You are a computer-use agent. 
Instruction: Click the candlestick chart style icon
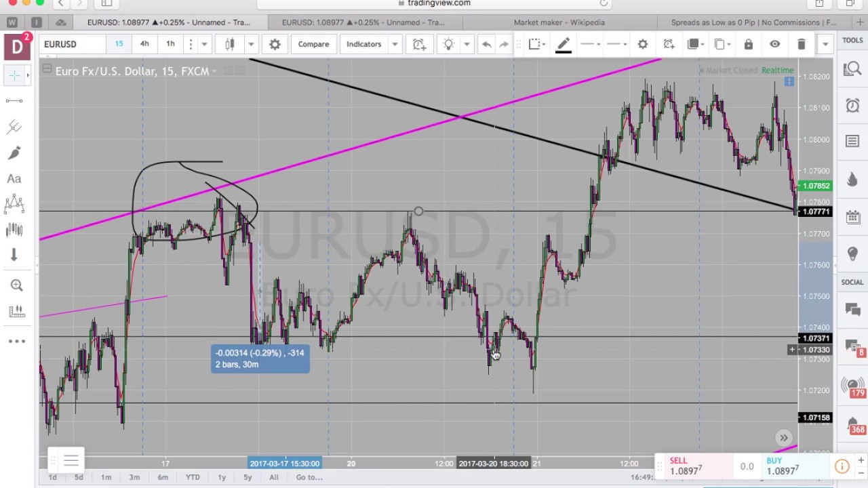coord(229,44)
